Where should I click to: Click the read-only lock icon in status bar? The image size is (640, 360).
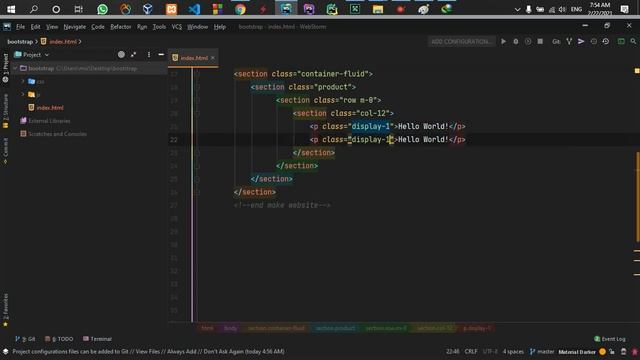612,351
